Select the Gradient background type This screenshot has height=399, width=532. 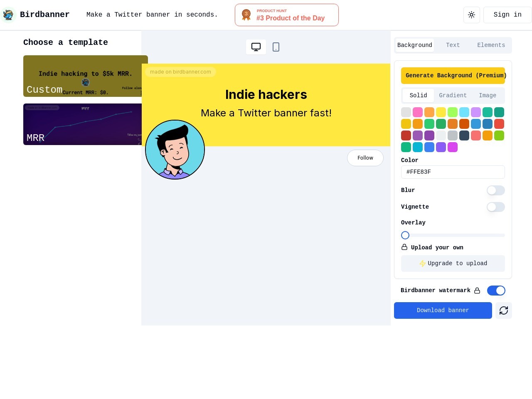pyautogui.click(x=453, y=96)
